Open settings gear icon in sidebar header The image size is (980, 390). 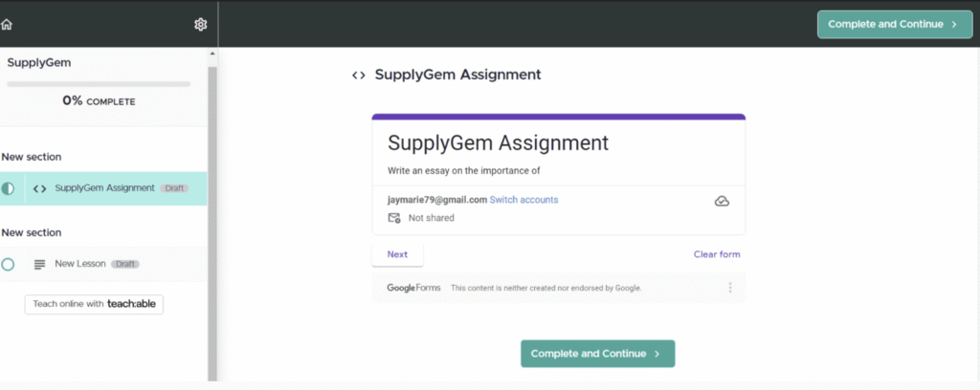[x=200, y=24]
